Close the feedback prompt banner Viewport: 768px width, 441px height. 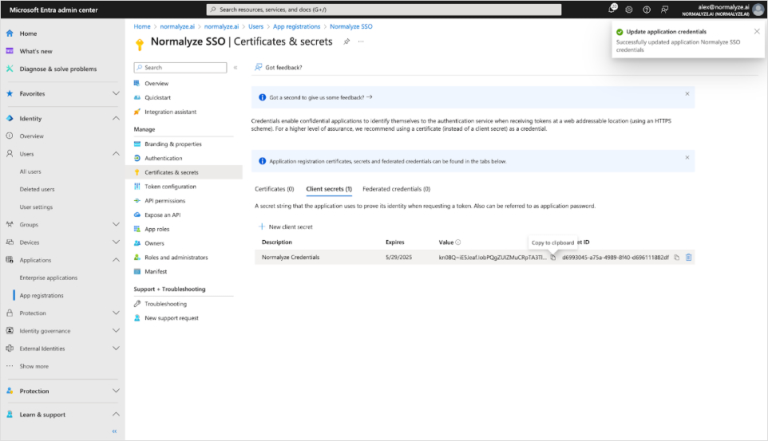tap(687, 94)
